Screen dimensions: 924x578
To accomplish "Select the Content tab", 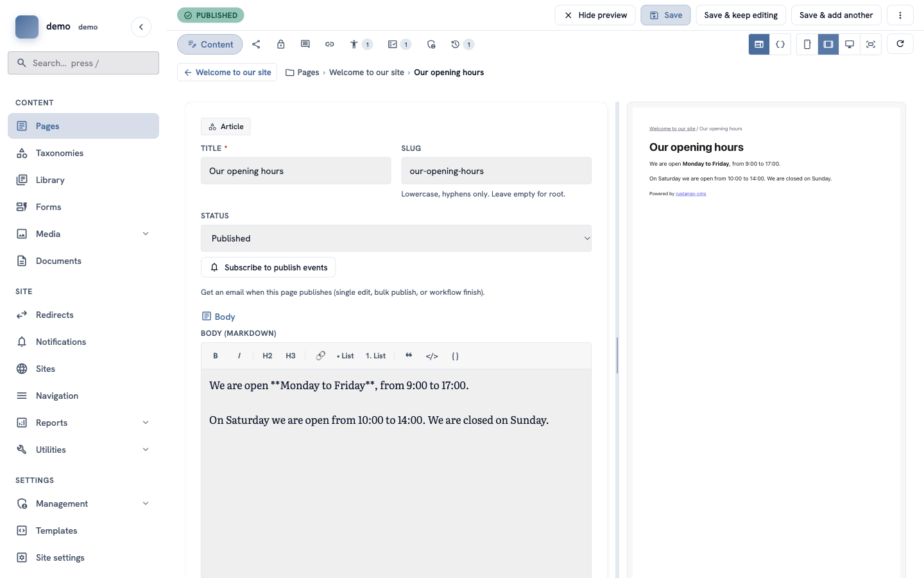I will tap(210, 44).
